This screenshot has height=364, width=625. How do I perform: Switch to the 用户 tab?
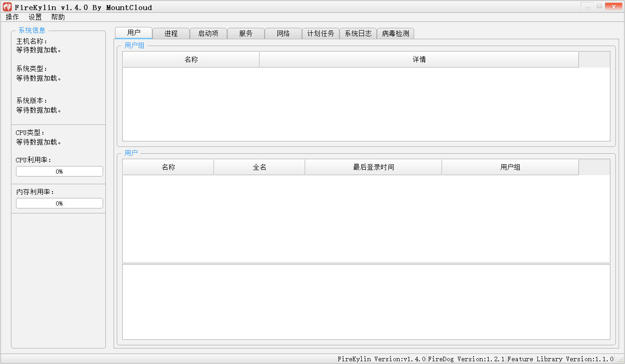134,33
